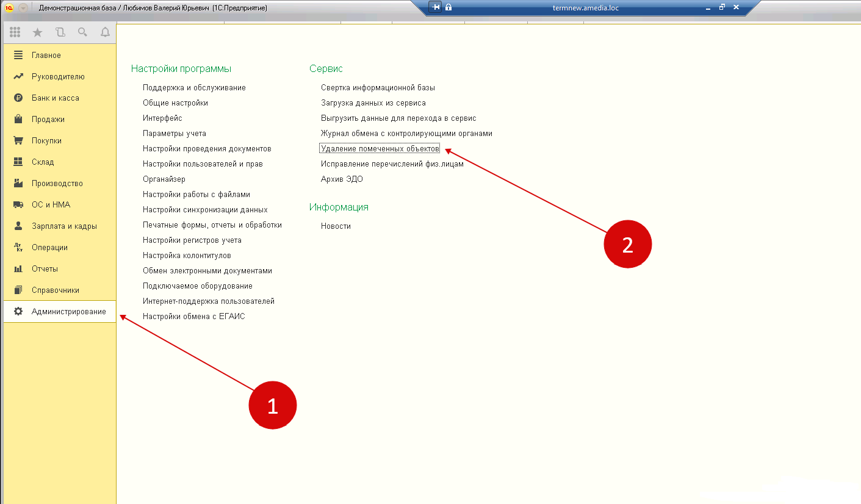Open Новости under Информация

(x=336, y=226)
